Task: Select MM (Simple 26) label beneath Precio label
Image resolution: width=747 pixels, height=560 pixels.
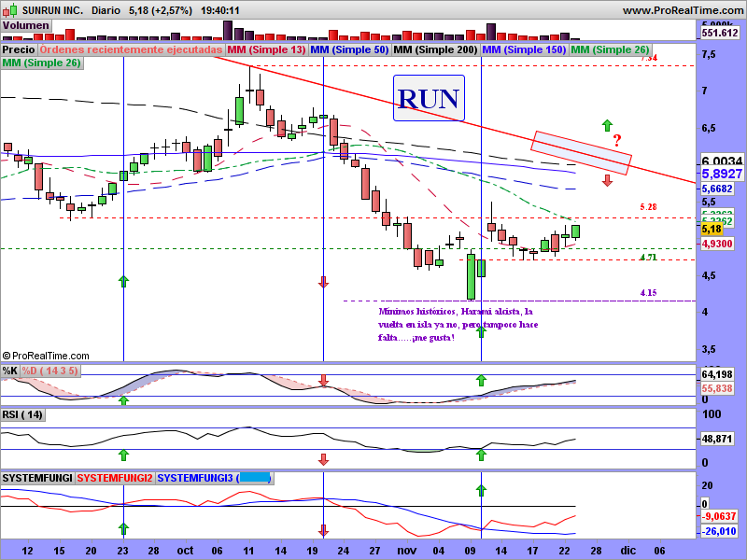Action: pyautogui.click(x=42, y=63)
